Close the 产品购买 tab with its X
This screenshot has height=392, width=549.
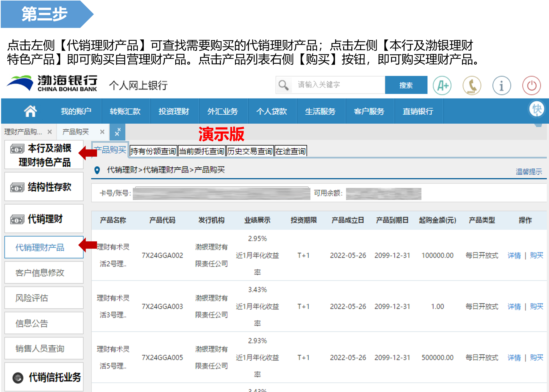coord(102,132)
